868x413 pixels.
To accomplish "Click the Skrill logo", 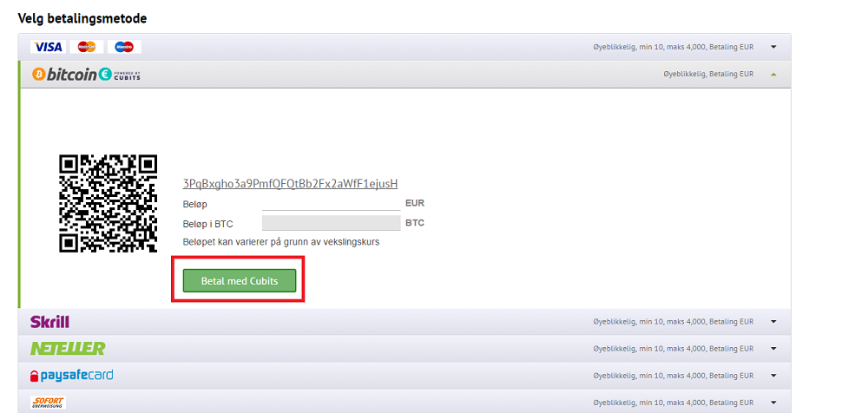I will click(49, 322).
